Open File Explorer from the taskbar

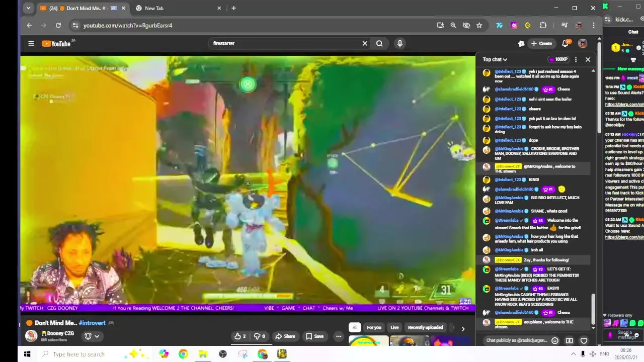pyautogui.click(x=203, y=354)
